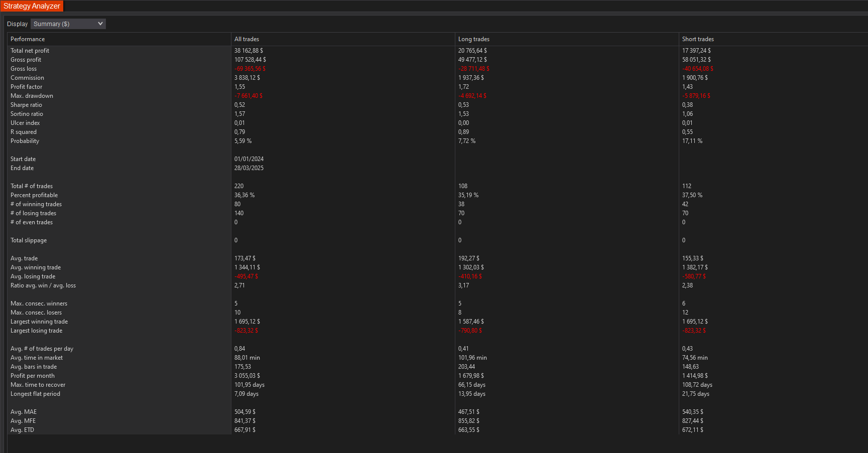Select the Total slippage row label
The image size is (868, 453).
click(x=29, y=240)
